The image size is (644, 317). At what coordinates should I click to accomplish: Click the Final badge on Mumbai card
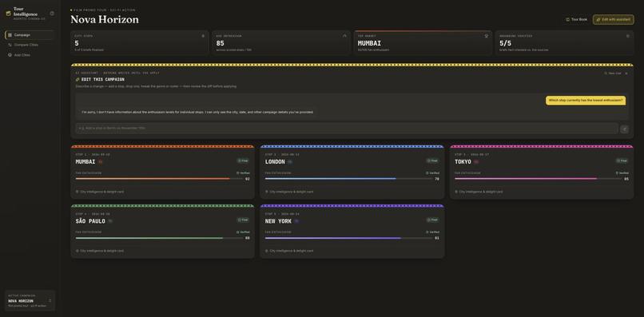[x=243, y=160]
